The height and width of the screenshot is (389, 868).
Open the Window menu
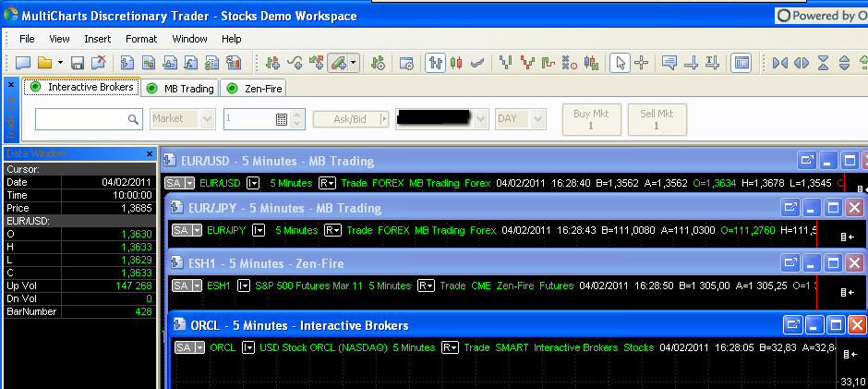click(x=189, y=39)
